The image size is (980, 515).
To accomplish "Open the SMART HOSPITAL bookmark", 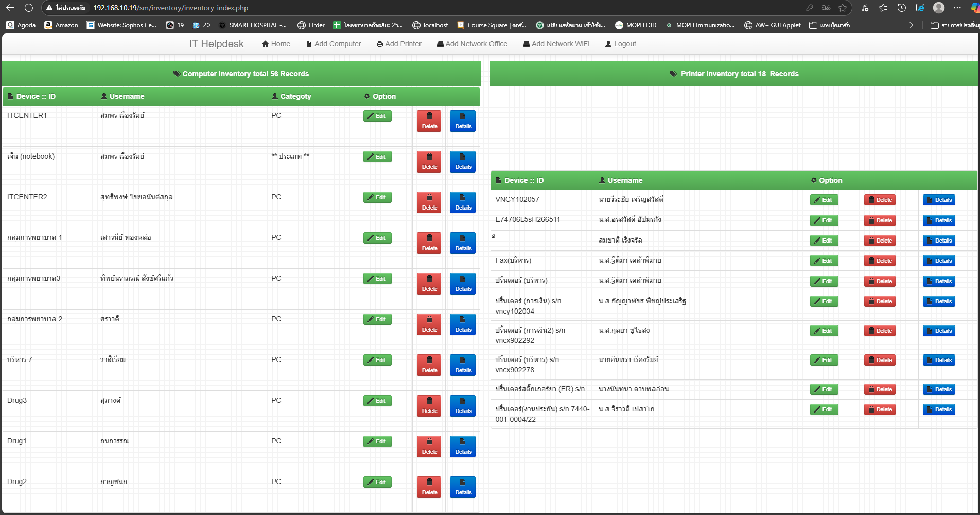I will 253,25.
